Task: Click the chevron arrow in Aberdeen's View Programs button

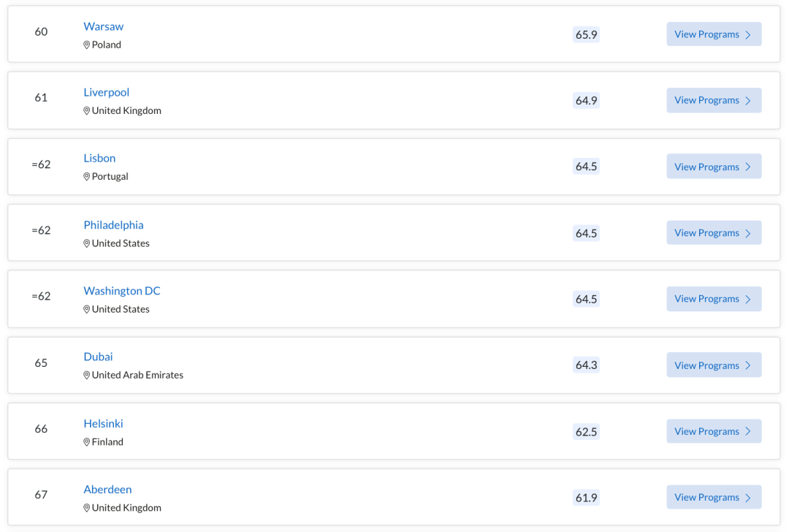Action: (748, 498)
